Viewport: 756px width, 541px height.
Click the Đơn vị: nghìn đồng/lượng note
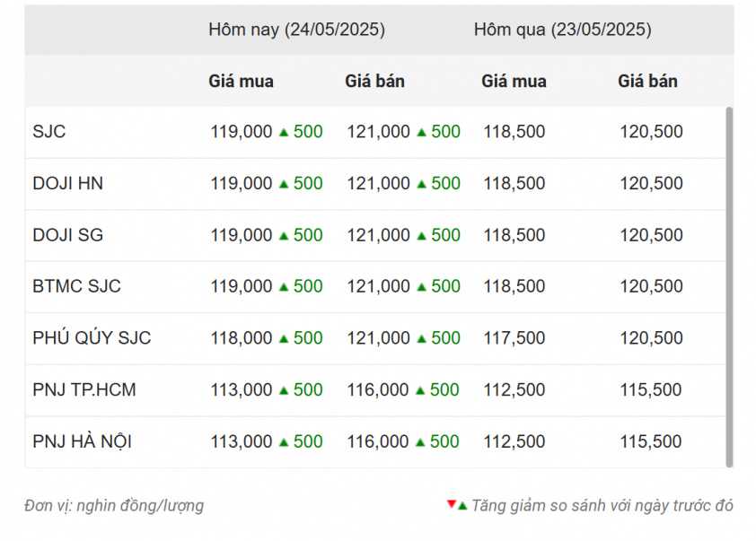click(x=114, y=506)
